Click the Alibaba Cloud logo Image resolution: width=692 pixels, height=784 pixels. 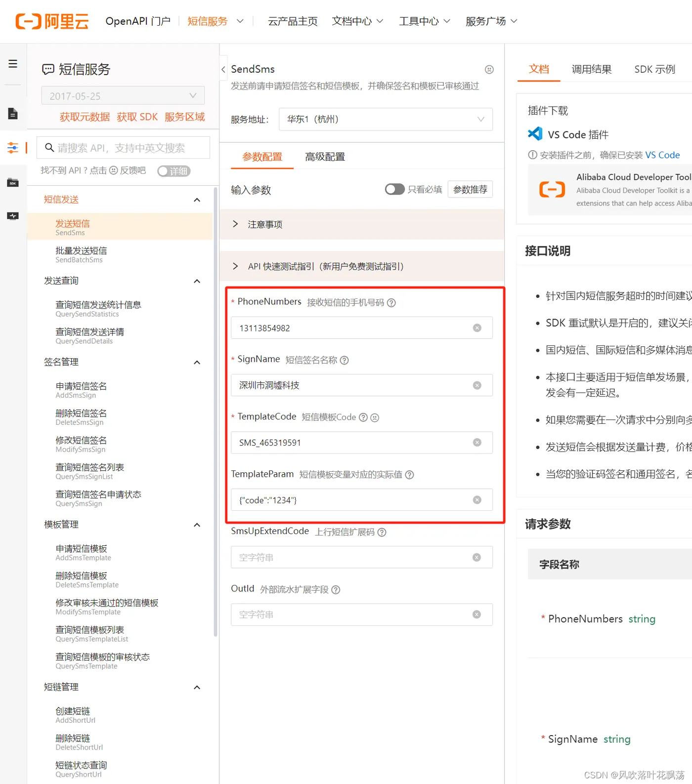[x=52, y=21]
